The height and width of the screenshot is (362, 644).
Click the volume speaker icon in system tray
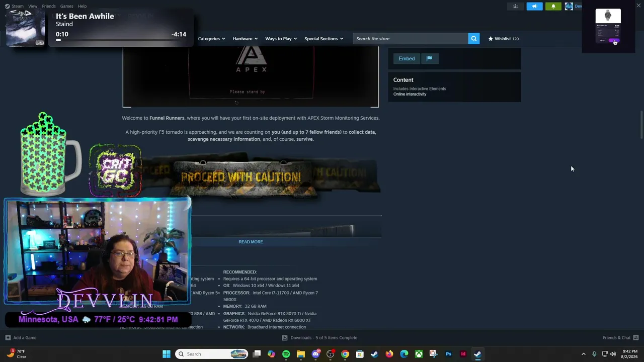(613, 354)
